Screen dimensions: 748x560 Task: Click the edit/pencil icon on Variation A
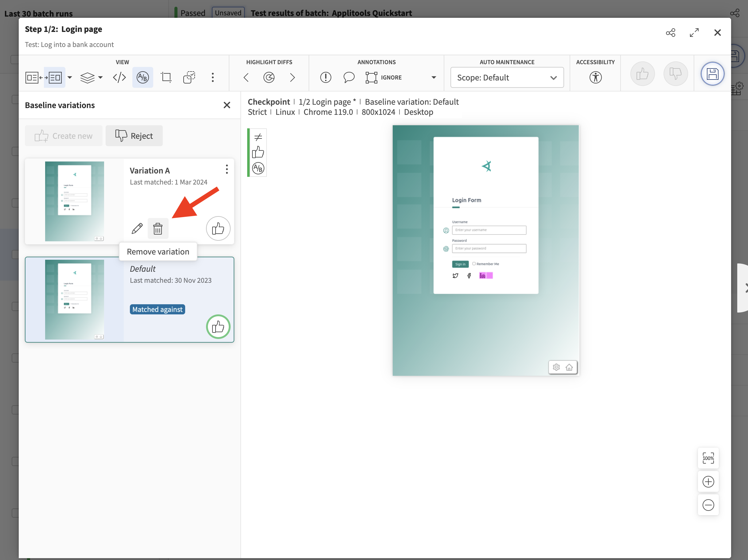(137, 229)
